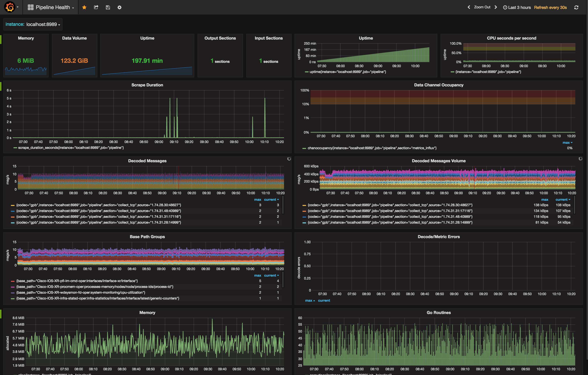
Task: Star the Pipeline Health dashboard
Action: [x=84, y=7]
